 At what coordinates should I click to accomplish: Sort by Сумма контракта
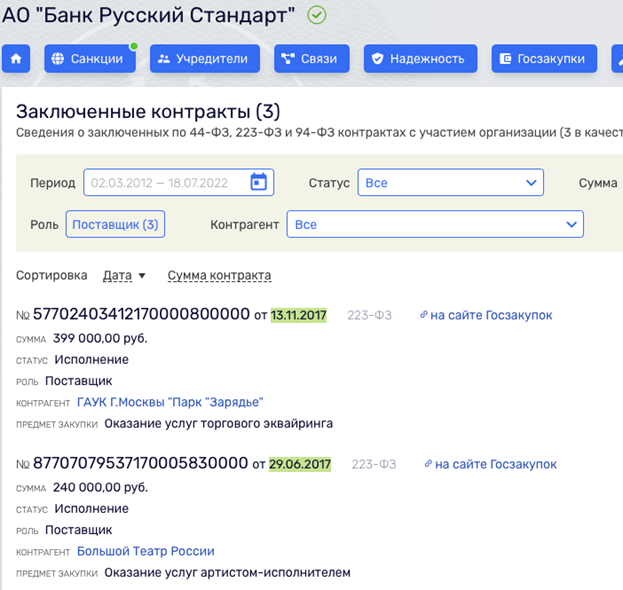(x=219, y=275)
